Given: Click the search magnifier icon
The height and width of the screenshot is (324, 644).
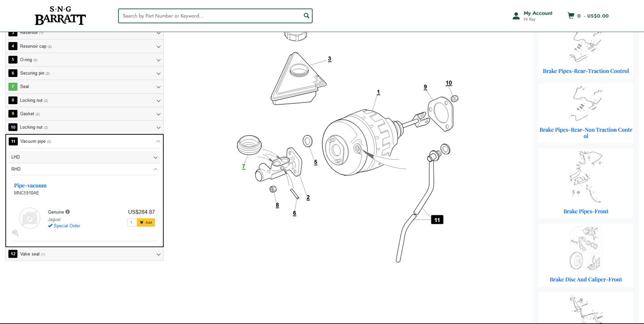Looking at the screenshot, I should [306, 16].
